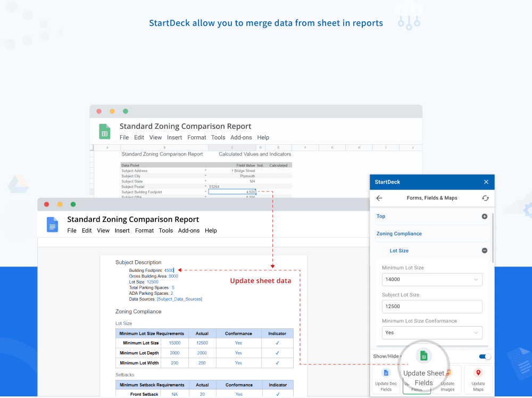The width and height of the screenshot is (532, 398).
Task: Click the Google Sheets icon in spreadsheet window
Action: click(104, 131)
